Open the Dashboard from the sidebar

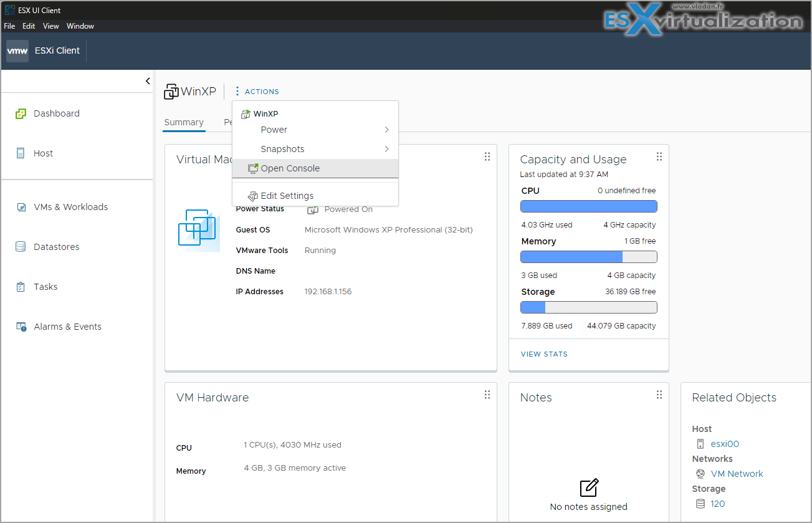56,113
